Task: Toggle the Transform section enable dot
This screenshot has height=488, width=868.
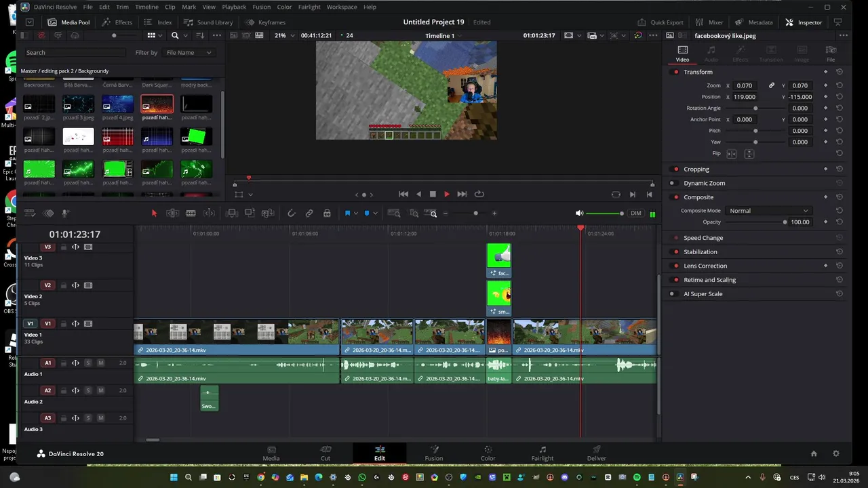Action: 676,72
